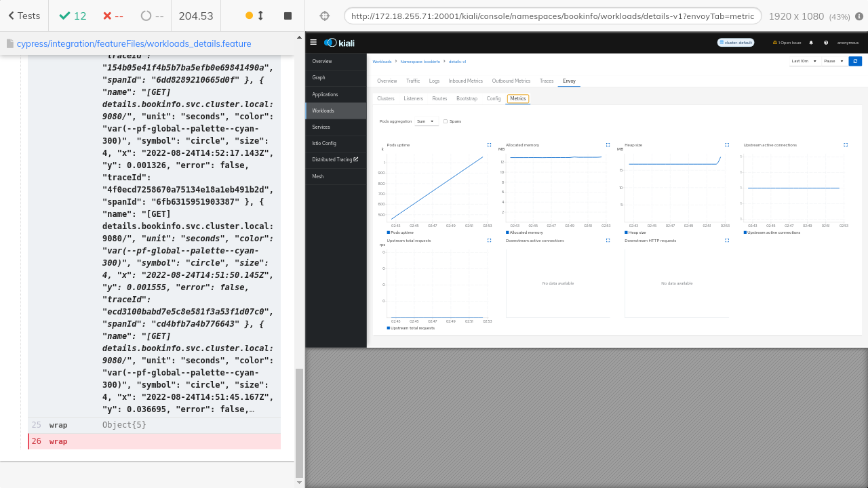Open the Envoy Listeners sub-tab
Image resolution: width=868 pixels, height=488 pixels.
(x=414, y=99)
